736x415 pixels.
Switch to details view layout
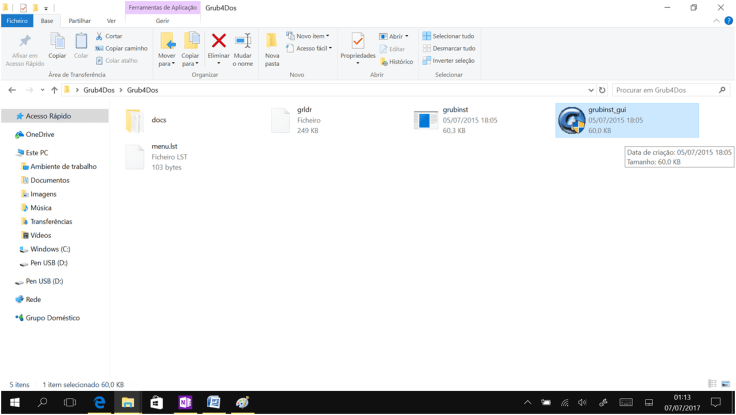point(712,384)
